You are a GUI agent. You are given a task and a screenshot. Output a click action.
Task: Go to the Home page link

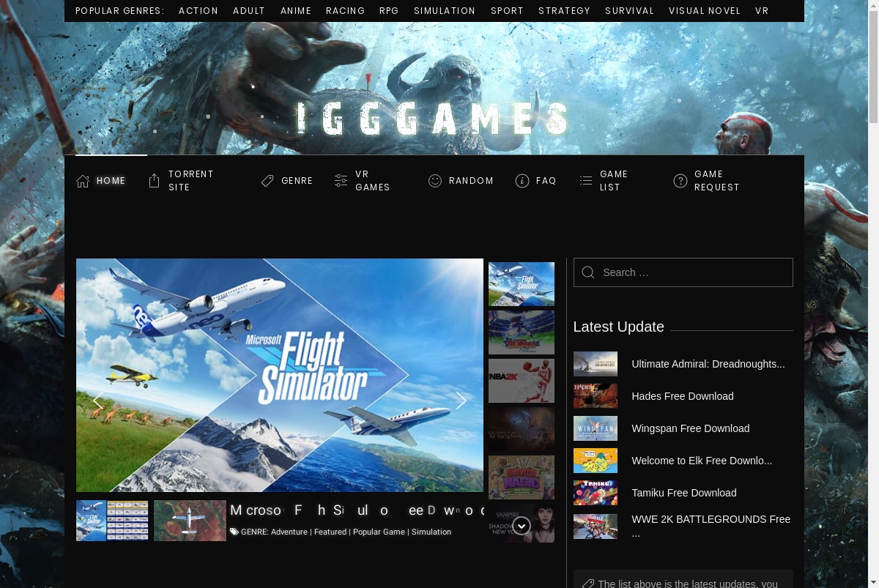click(111, 181)
